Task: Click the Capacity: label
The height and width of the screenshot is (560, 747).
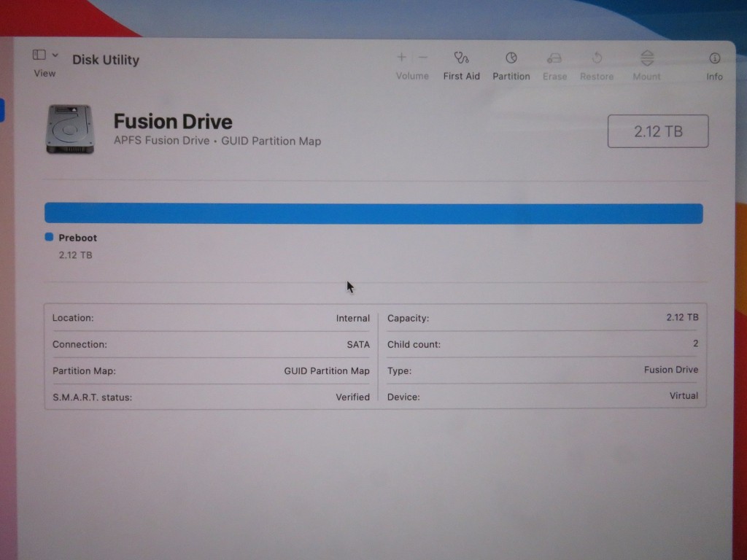Action: click(408, 318)
